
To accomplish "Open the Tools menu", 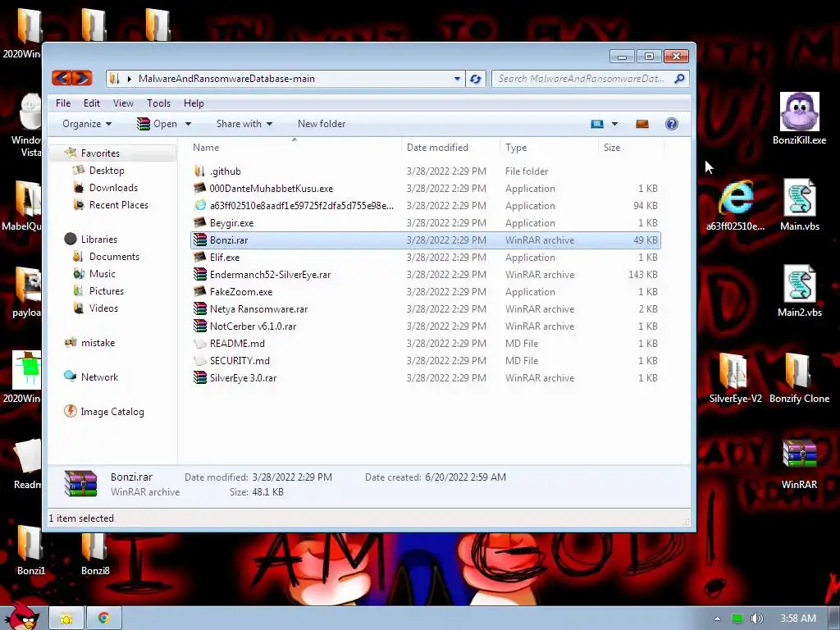I will [158, 103].
